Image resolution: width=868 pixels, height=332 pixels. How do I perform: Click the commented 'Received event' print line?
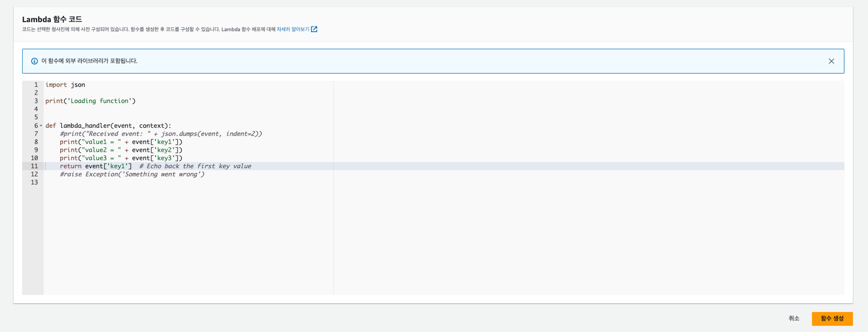pos(161,134)
